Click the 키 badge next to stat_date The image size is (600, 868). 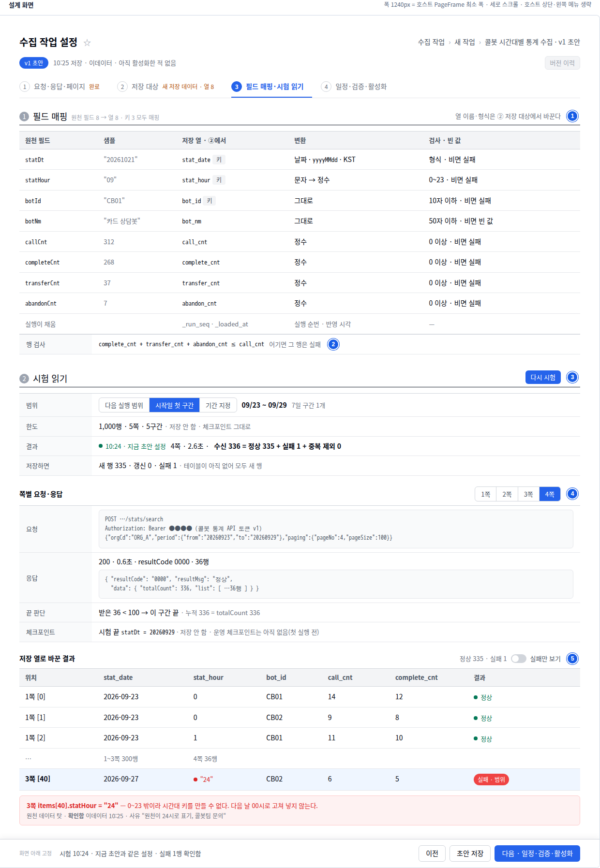(x=219, y=160)
